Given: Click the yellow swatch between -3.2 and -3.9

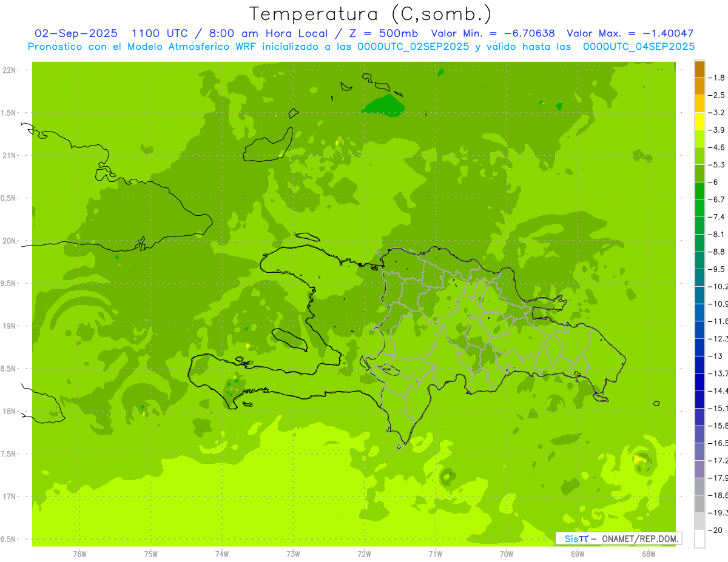Looking at the screenshot, I should click(699, 121).
